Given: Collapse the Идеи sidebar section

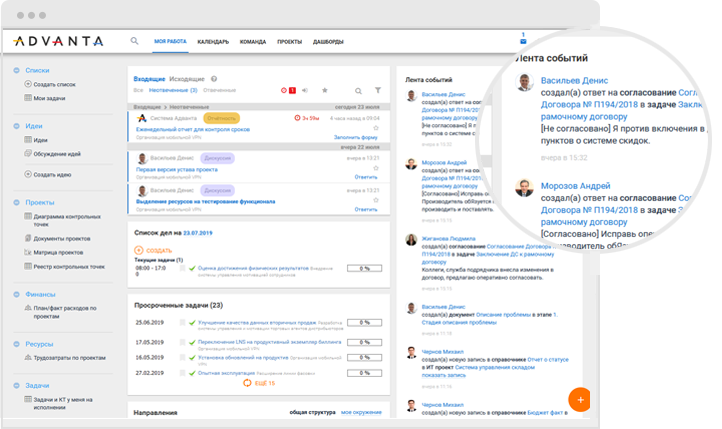Looking at the screenshot, I should pos(17,126).
